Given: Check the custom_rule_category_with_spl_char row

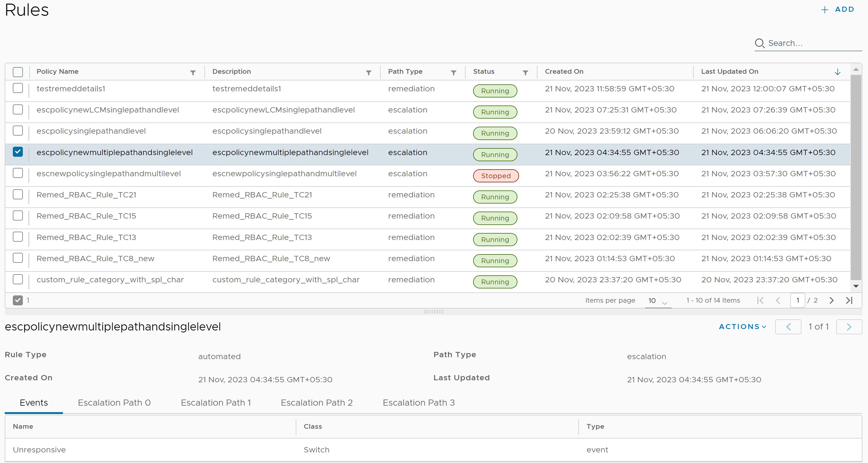Looking at the screenshot, I should (x=18, y=279).
